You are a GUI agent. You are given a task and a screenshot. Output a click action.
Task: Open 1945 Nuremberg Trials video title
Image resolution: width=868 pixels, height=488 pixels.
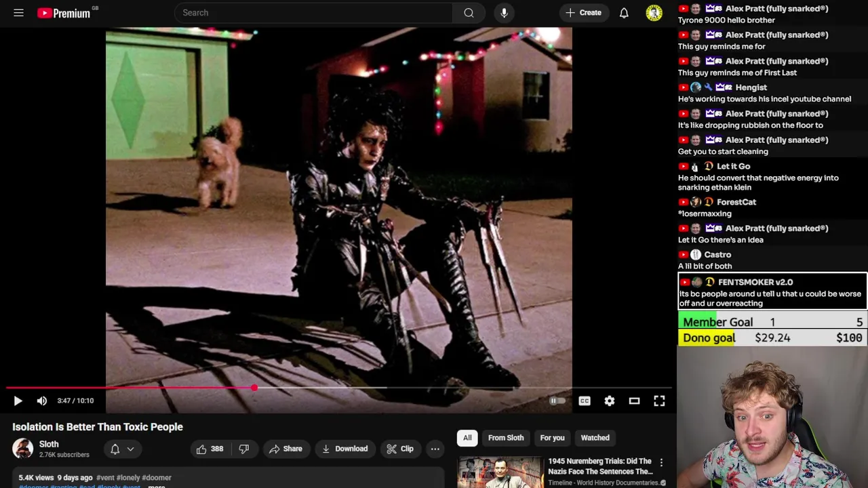600,466
